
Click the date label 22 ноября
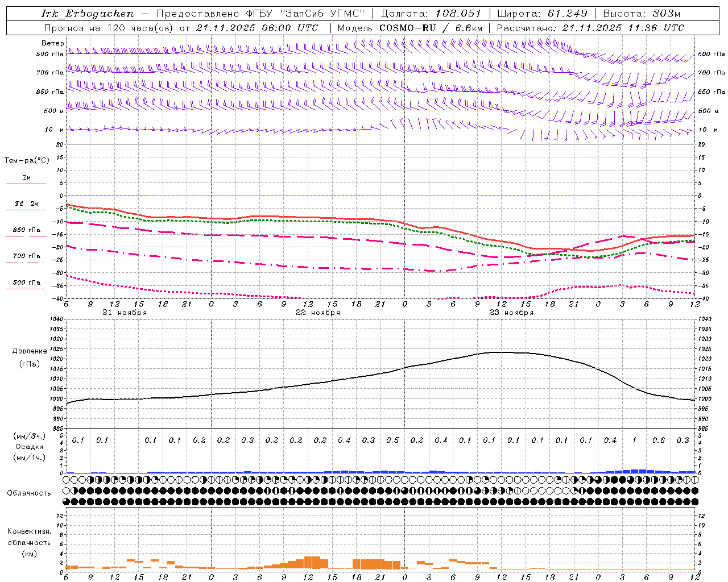(x=318, y=313)
